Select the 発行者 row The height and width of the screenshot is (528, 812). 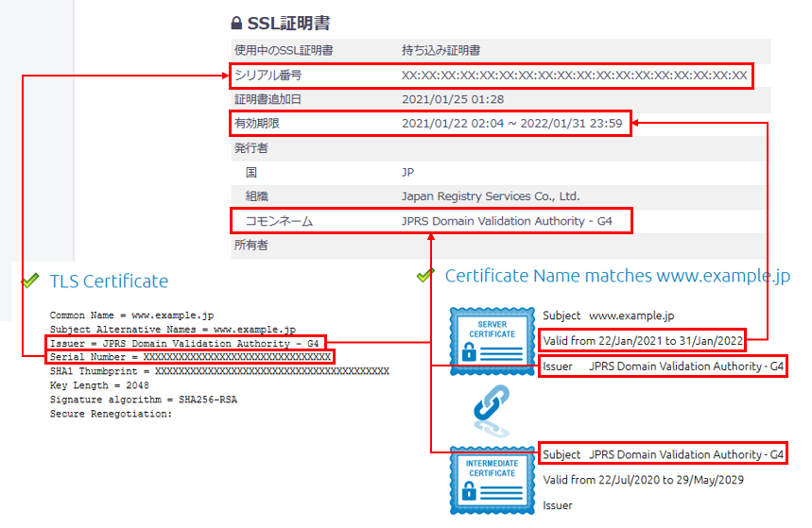[x=500, y=148]
